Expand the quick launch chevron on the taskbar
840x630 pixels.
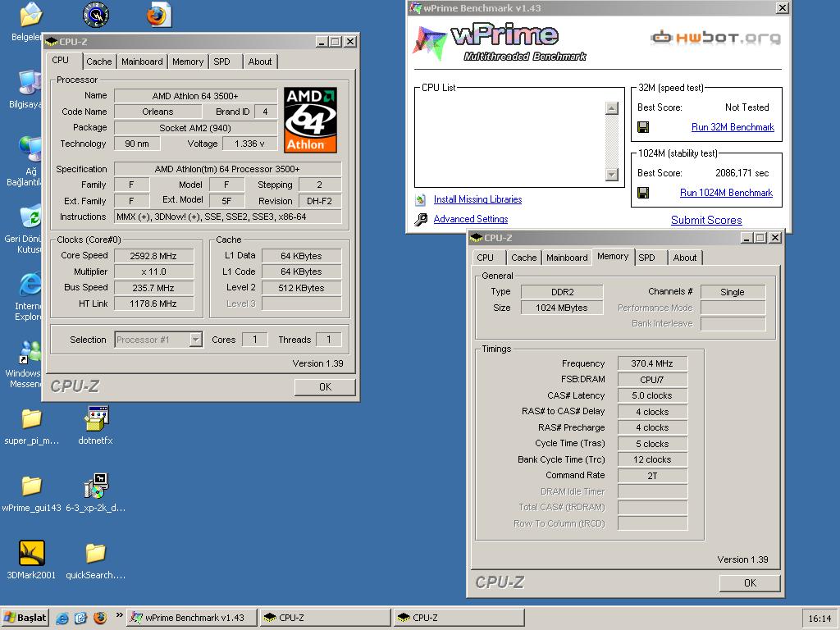(x=119, y=615)
